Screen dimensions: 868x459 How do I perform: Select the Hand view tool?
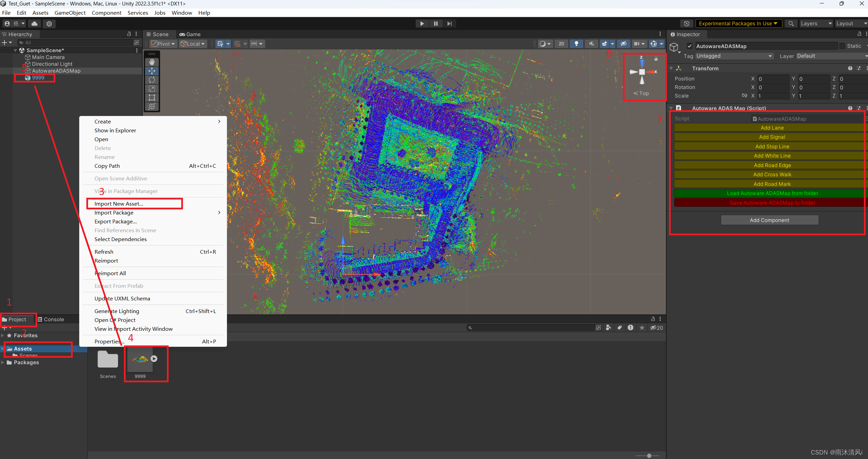(x=152, y=62)
